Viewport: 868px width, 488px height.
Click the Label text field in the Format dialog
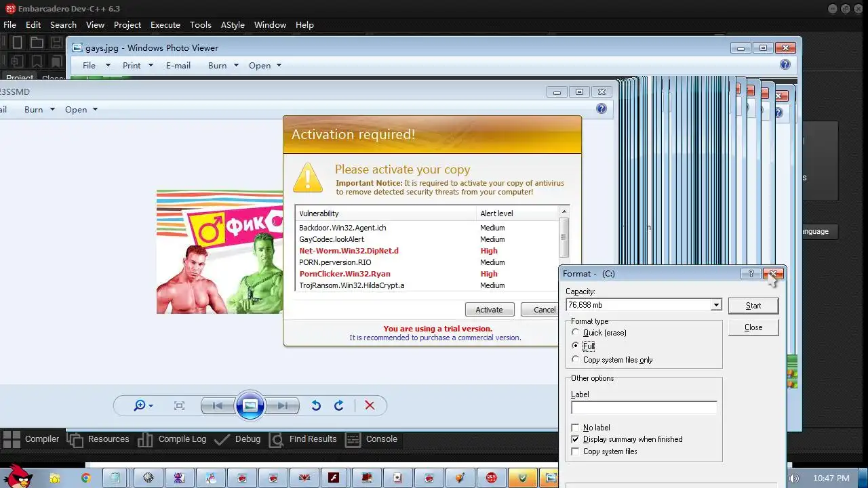tap(644, 407)
